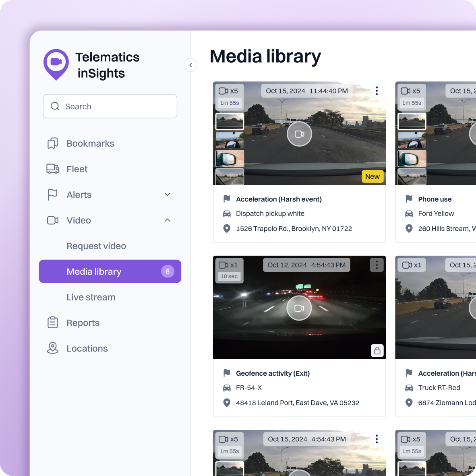
Task: Click the Fleet truck icon
Action: 52,169
